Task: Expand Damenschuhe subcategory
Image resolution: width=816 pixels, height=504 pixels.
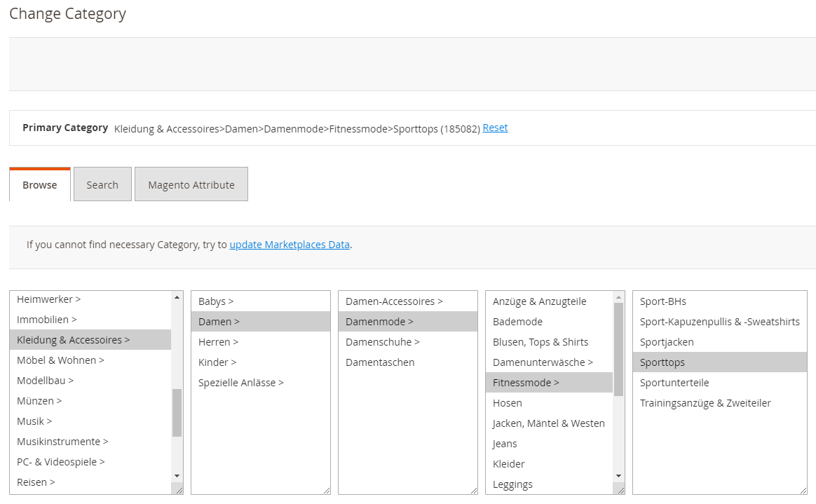Action: click(382, 341)
